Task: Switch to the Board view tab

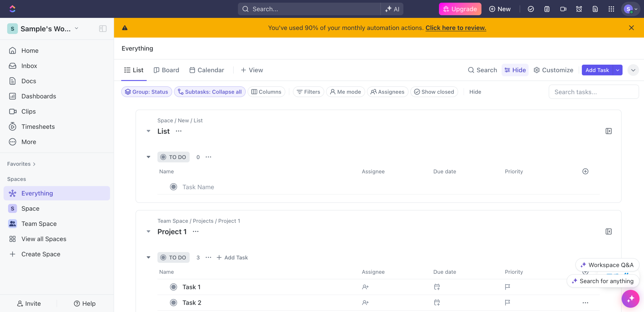Action: [x=167, y=70]
